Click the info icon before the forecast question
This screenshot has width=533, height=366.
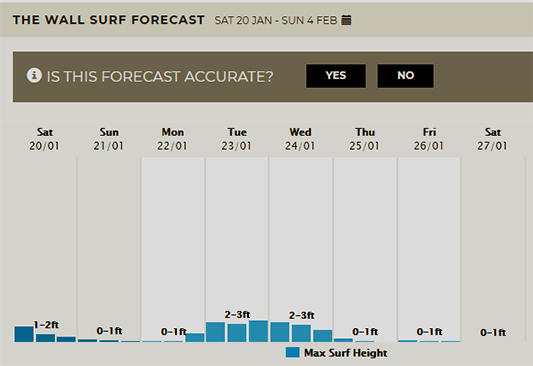[x=34, y=75]
